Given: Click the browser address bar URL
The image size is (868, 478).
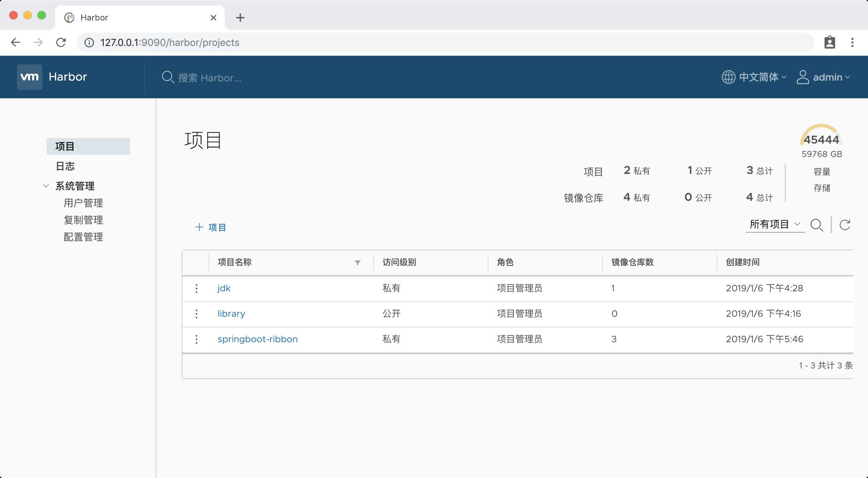Looking at the screenshot, I should [170, 42].
